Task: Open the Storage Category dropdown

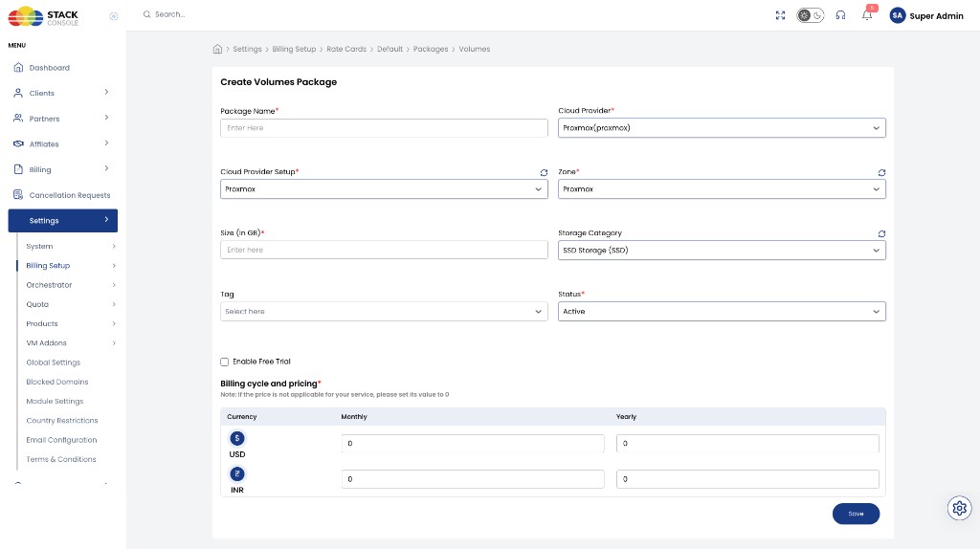Action: [x=722, y=251]
